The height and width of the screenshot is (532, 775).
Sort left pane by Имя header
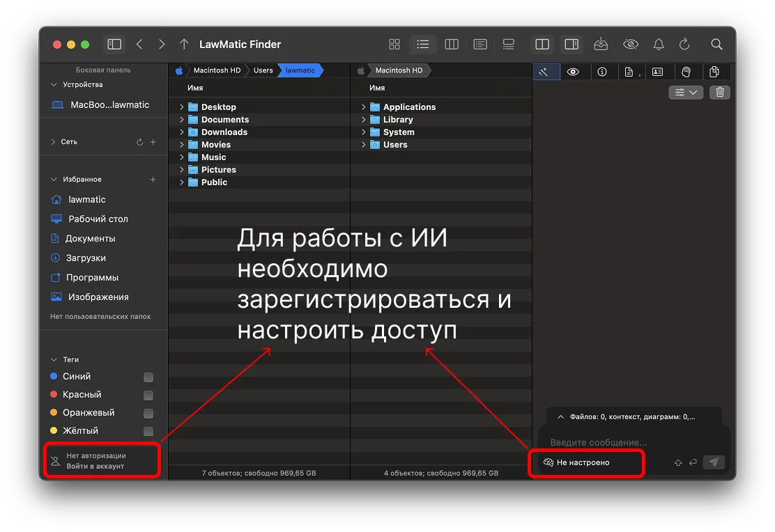[195, 88]
